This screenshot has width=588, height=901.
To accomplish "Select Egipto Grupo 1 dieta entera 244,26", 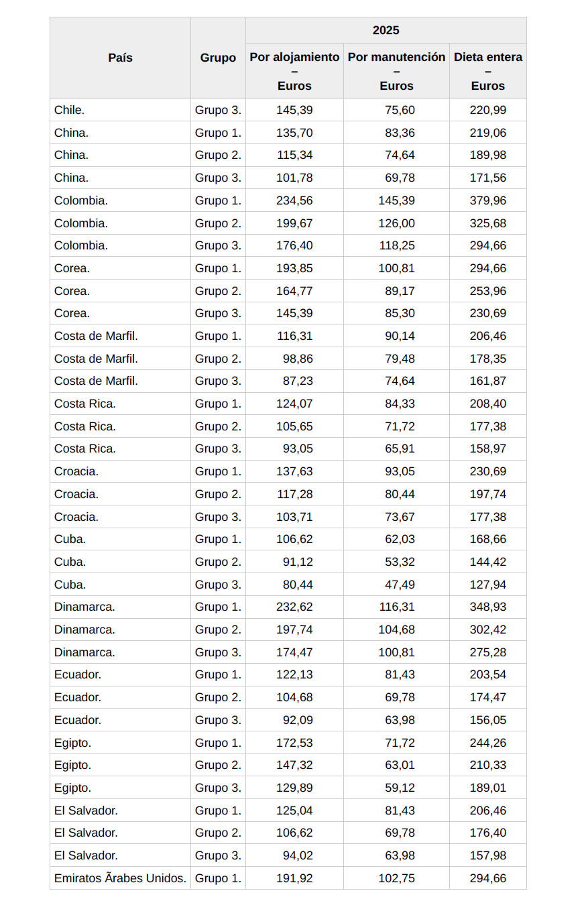I will 488,743.
